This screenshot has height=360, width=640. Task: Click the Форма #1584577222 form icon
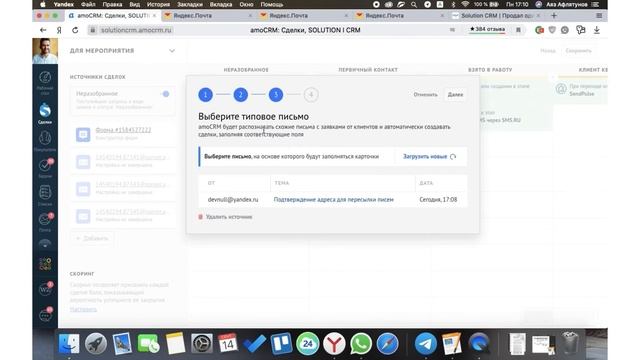[x=83, y=134]
